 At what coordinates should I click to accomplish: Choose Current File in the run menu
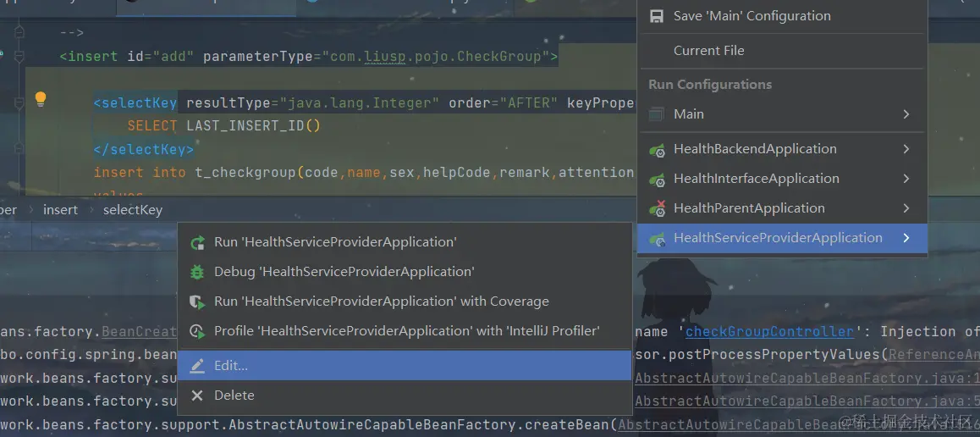pyautogui.click(x=782, y=51)
